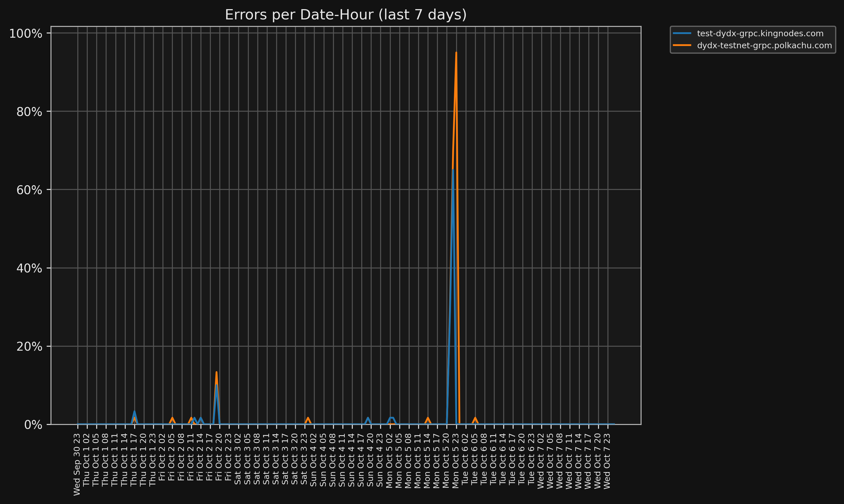This screenshot has width=844, height=504.
Task: Select legend entry dydx-testnet-grpc.polkachu.com
Action: [x=765, y=45]
